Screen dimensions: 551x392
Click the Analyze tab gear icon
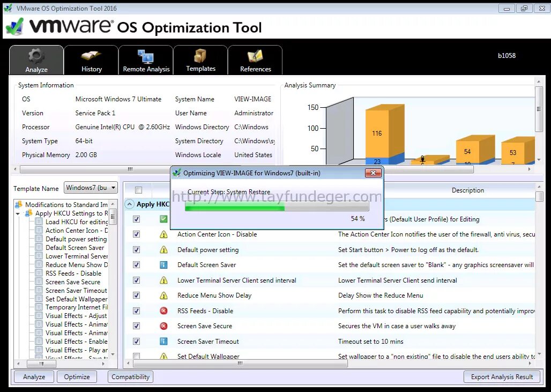point(36,56)
